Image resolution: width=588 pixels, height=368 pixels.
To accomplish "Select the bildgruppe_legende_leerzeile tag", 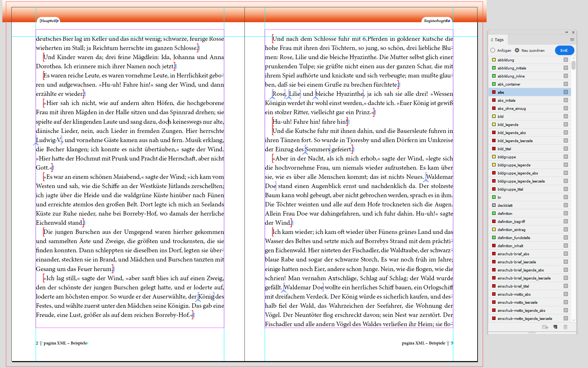I will 530,181.
